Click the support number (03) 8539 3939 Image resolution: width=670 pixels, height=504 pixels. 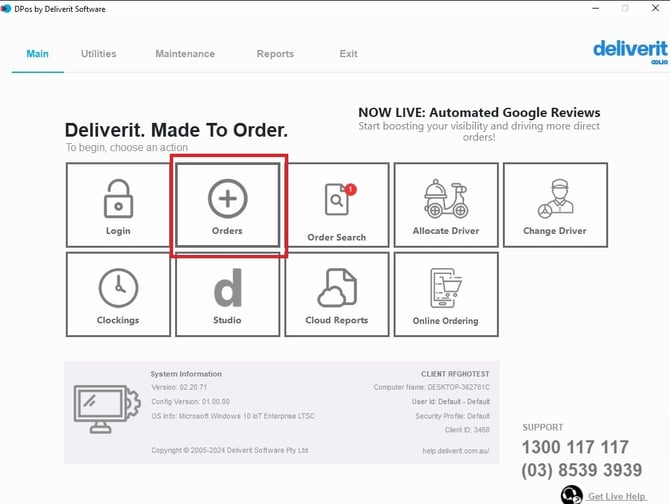[582, 470]
